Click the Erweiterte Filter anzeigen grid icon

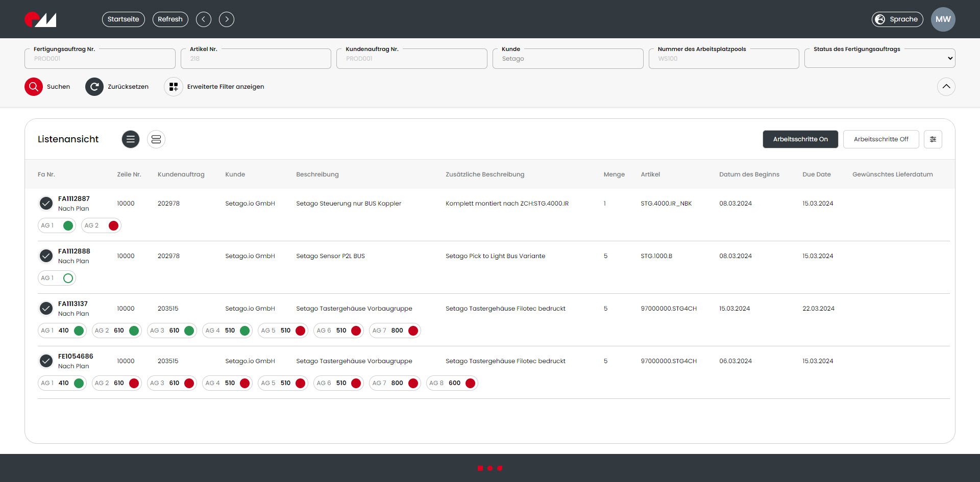[174, 87]
